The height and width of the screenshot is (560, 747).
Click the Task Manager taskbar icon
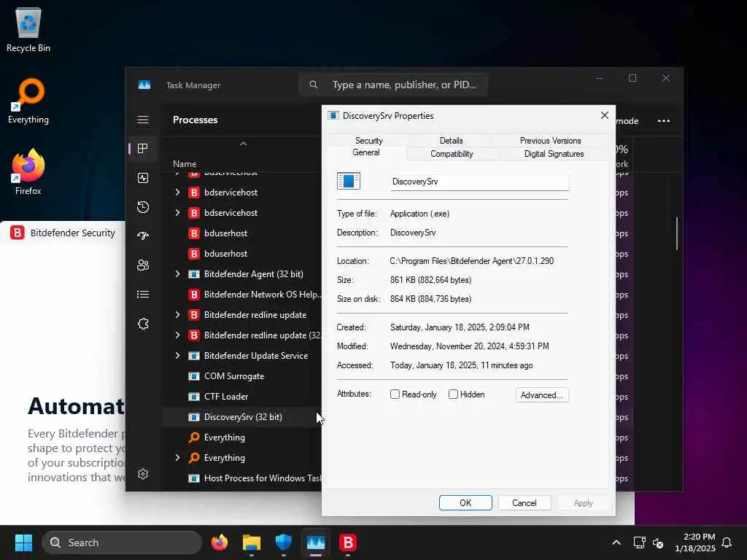click(315, 542)
